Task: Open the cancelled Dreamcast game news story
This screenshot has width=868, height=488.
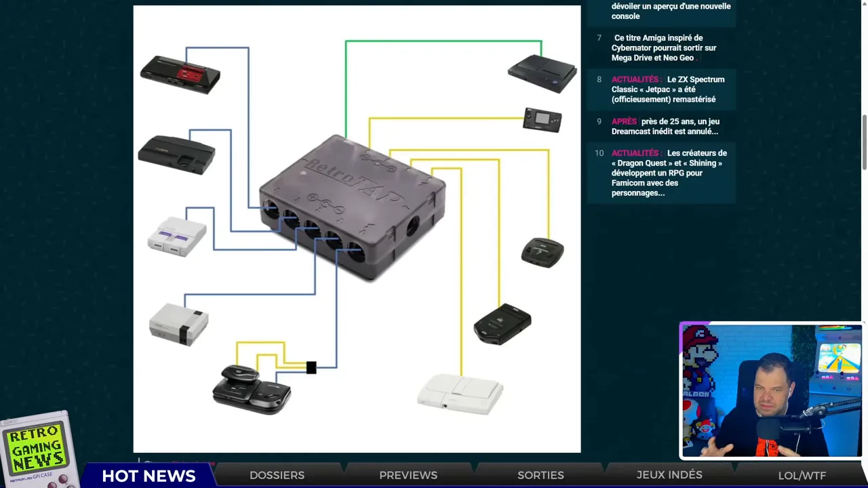Action: (x=665, y=126)
